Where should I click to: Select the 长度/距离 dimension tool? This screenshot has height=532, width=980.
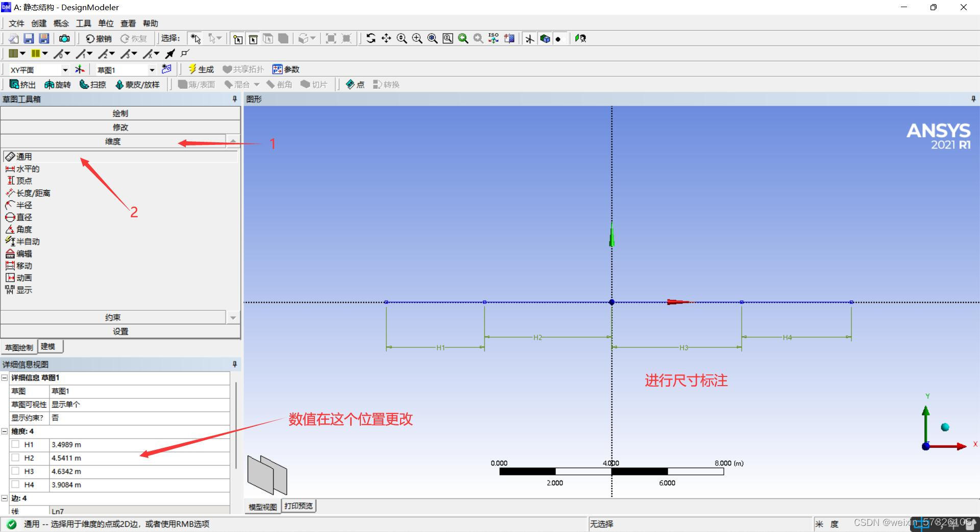28,193
